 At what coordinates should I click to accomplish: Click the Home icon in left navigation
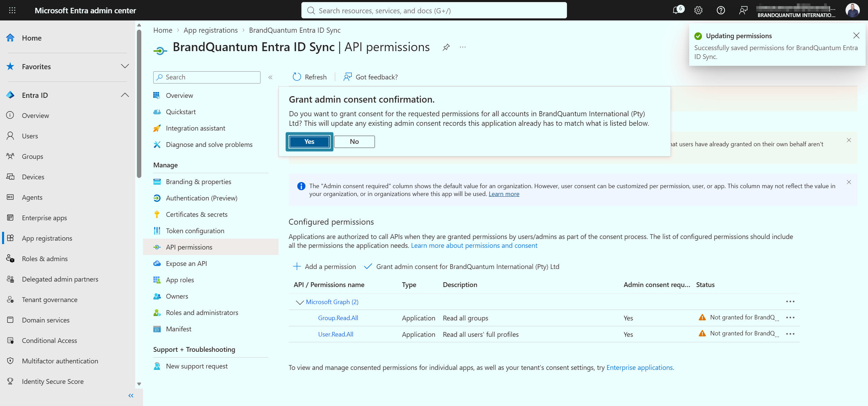pos(10,37)
